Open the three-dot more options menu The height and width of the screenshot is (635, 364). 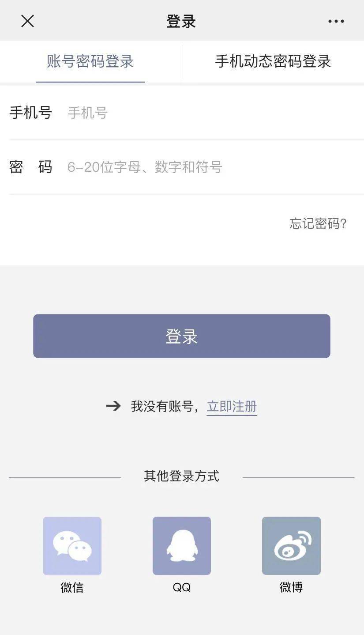(x=336, y=21)
